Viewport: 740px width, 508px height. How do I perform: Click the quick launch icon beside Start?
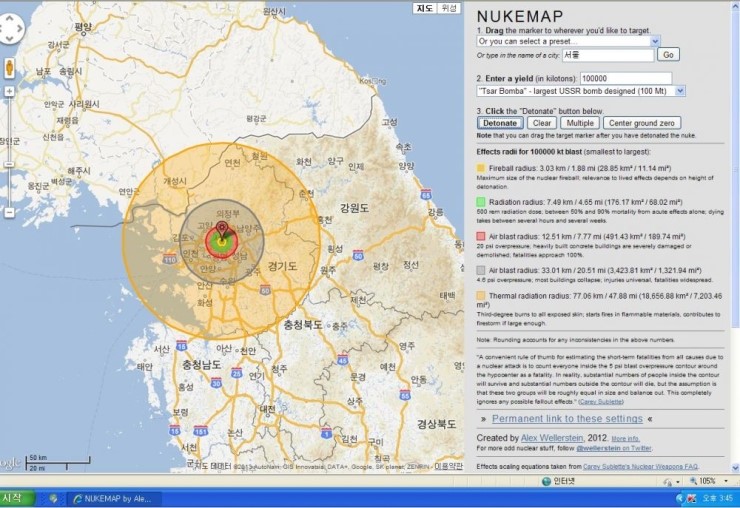click(x=53, y=499)
